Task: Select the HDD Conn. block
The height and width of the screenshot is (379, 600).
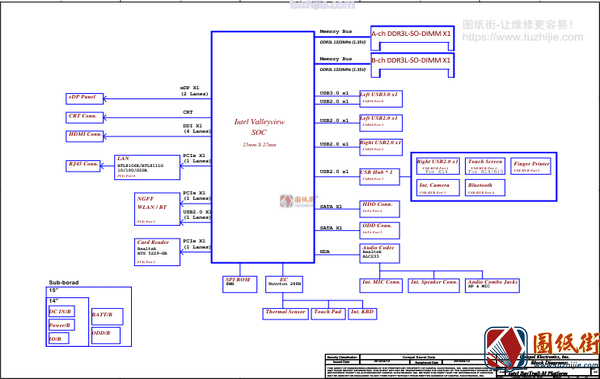Action: 380,209
